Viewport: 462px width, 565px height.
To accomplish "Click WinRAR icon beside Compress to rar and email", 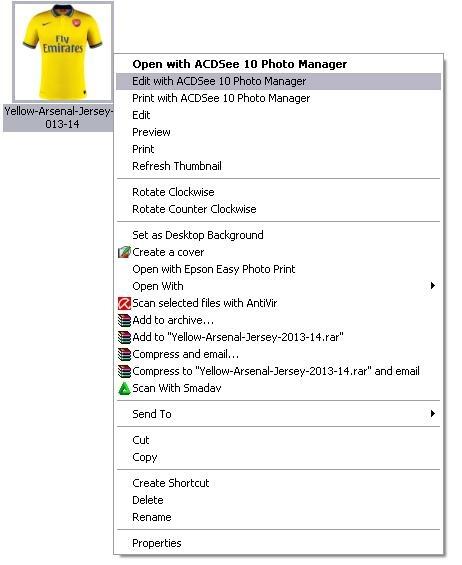I will [124, 371].
